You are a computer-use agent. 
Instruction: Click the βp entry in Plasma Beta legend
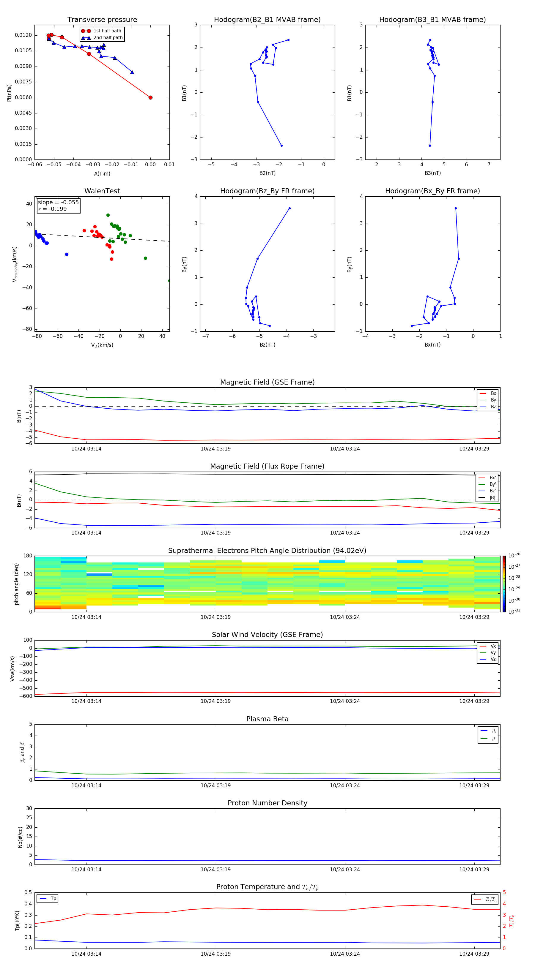coord(488,731)
